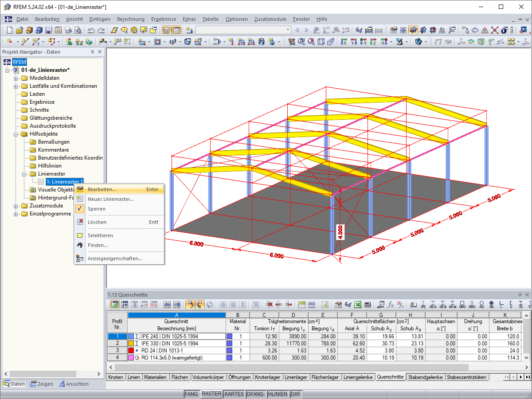Toggle HLINIEN guidelines in status bar
Viewport: 532px width, 399px height.
[278, 394]
